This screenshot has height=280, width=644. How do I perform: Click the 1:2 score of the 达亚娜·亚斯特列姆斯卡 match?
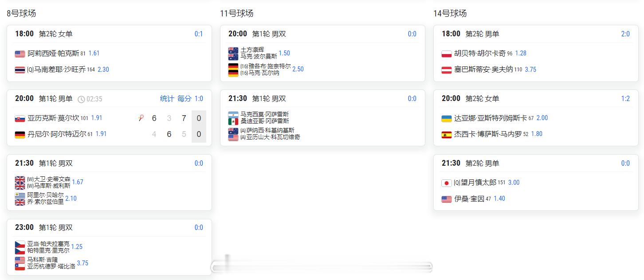625,98
